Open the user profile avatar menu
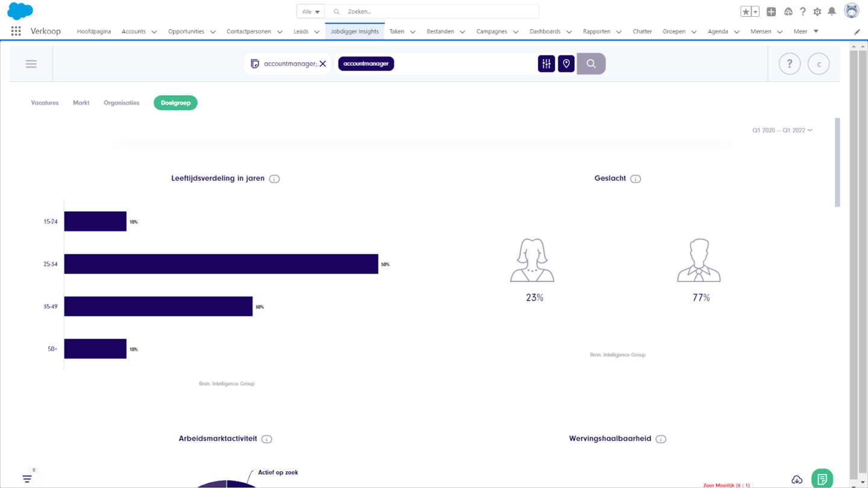The width and height of the screenshot is (868, 488). 851,11
